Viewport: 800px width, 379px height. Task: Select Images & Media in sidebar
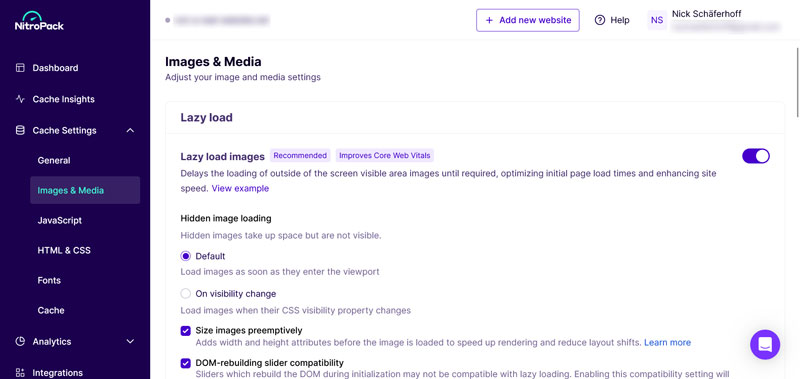pos(85,190)
